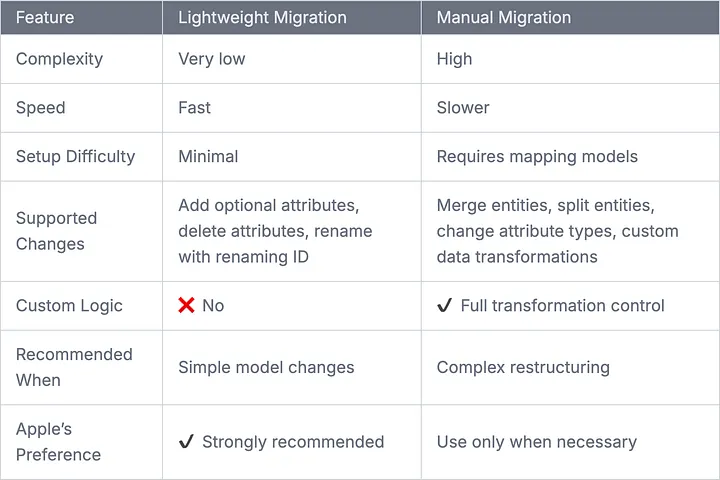Select the Lightweight Migration column header
The image size is (720, 480).
(x=262, y=17)
